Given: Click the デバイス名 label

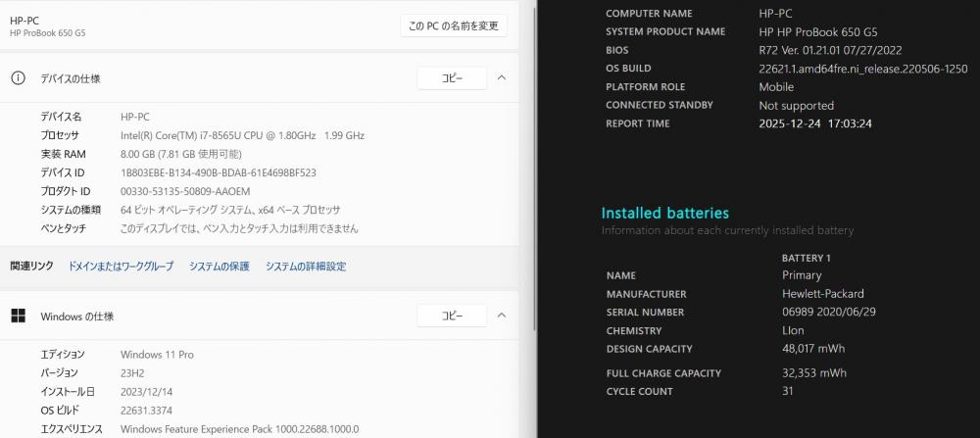Looking at the screenshot, I should pyautogui.click(x=61, y=117).
